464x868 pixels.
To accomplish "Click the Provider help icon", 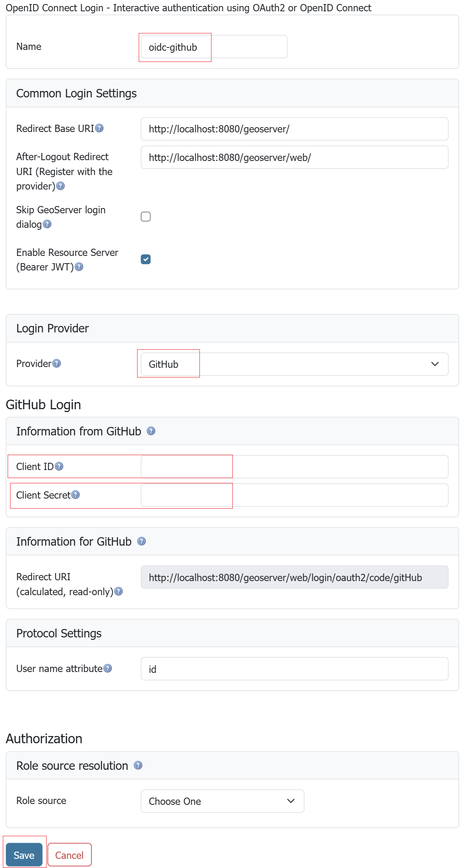I will tap(57, 363).
